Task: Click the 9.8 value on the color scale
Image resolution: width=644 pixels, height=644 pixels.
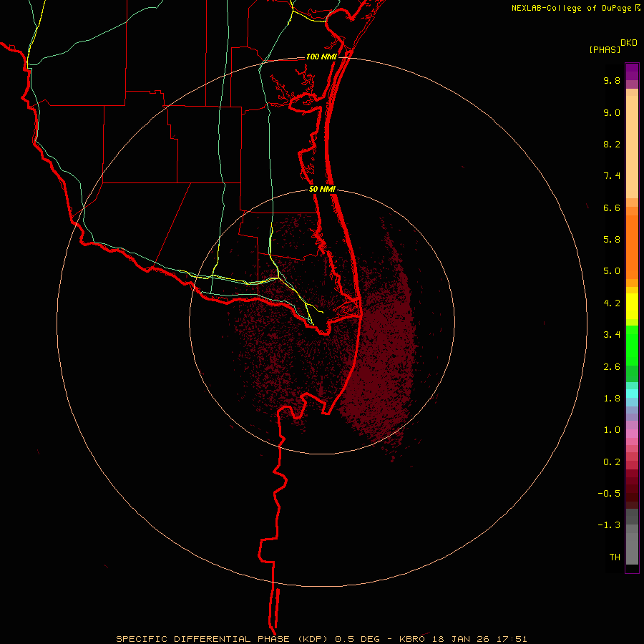Action: point(612,80)
